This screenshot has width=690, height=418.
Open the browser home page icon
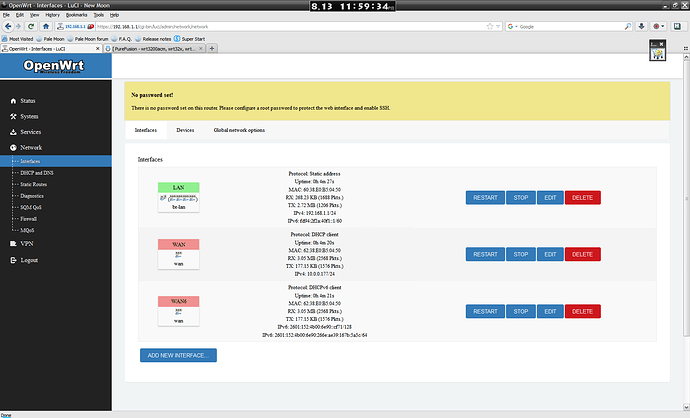point(46,26)
